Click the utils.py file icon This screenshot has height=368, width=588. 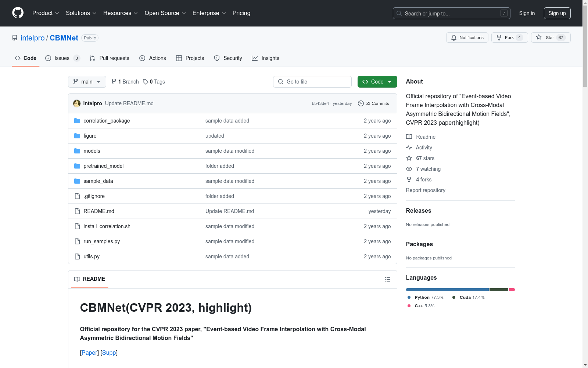pyautogui.click(x=77, y=256)
